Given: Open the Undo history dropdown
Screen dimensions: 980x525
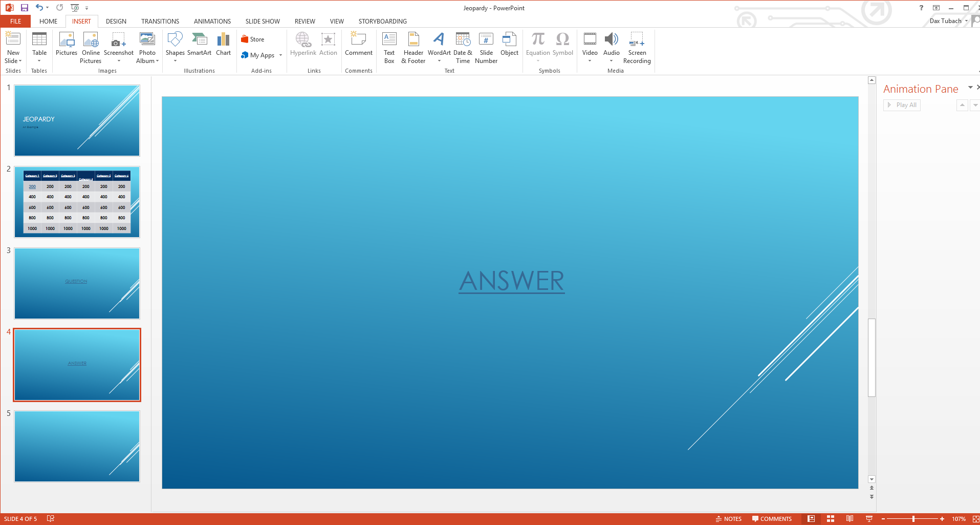Looking at the screenshot, I should (47, 8).
